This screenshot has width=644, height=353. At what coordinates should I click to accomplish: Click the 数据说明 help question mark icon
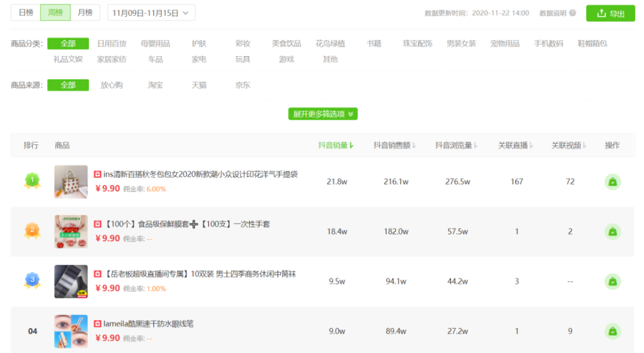click(x=573, y=13)
